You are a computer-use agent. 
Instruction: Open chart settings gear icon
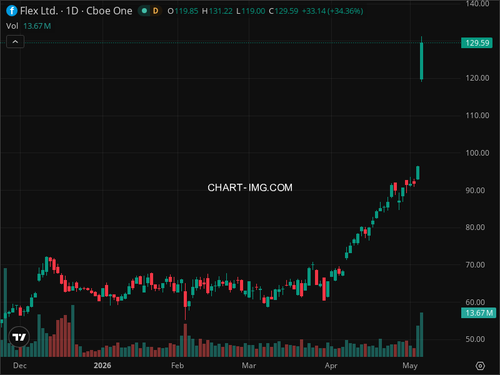(x=480, y=366)
